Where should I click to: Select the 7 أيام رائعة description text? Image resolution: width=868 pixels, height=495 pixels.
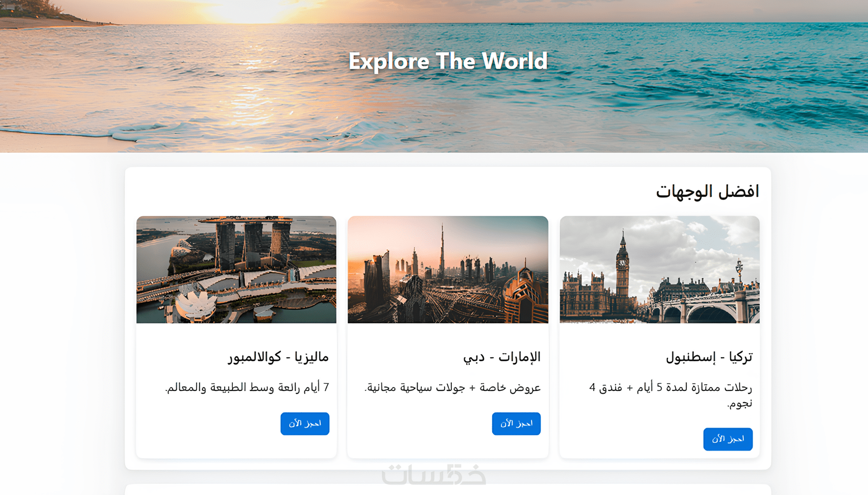(247, 387)
